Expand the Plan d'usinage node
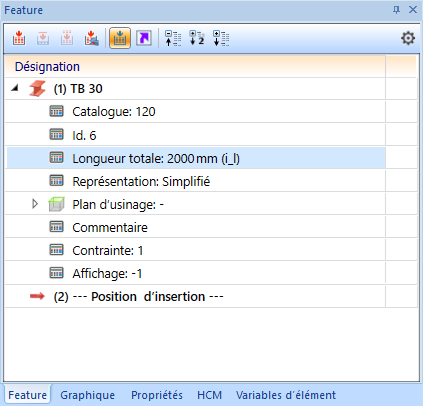Screen dimensions: 423x406 tap(35, 204)
